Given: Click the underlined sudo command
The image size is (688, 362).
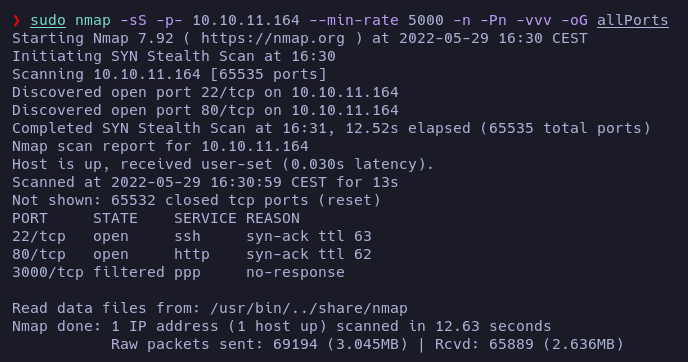Looking at the screenshot, I should pos(48,20).
